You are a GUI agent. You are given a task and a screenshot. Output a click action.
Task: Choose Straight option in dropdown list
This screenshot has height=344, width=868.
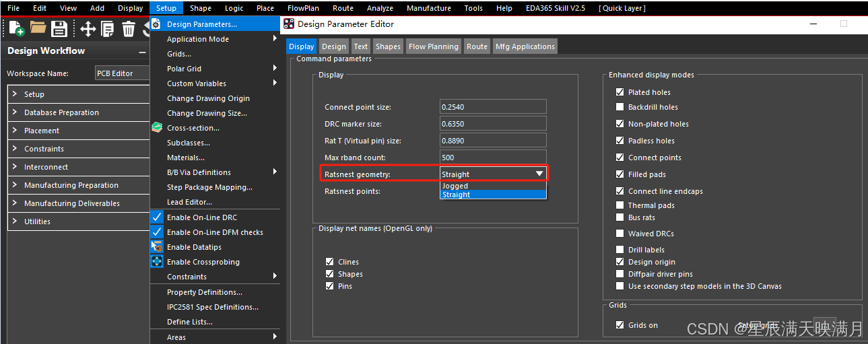493,195
